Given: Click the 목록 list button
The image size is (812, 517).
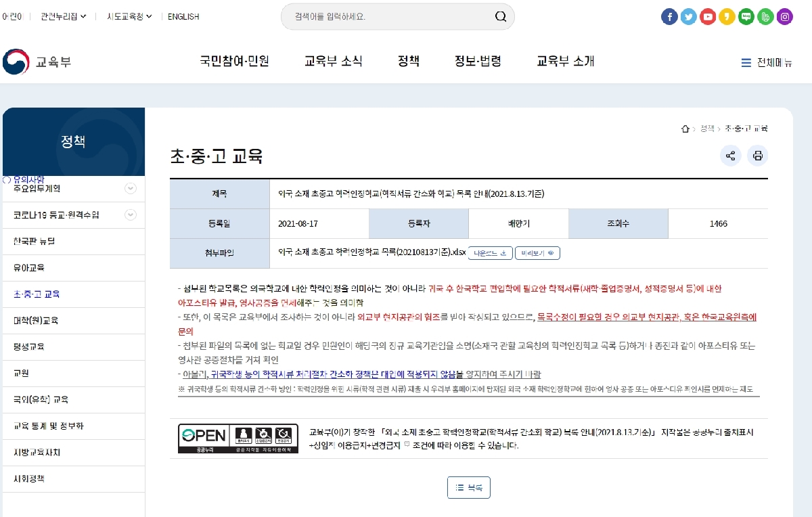Looking at the screenshot, I should point(469,487).
